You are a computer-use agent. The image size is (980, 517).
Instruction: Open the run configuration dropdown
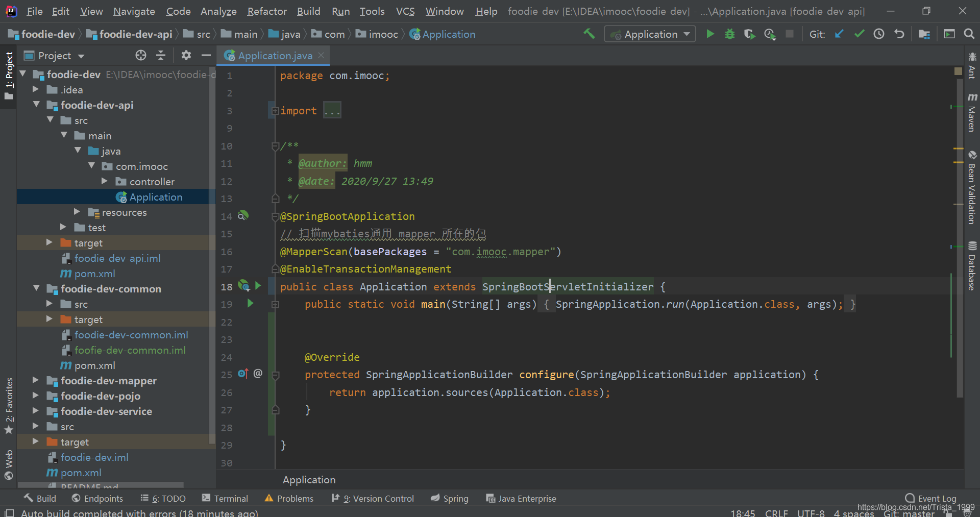650,34
